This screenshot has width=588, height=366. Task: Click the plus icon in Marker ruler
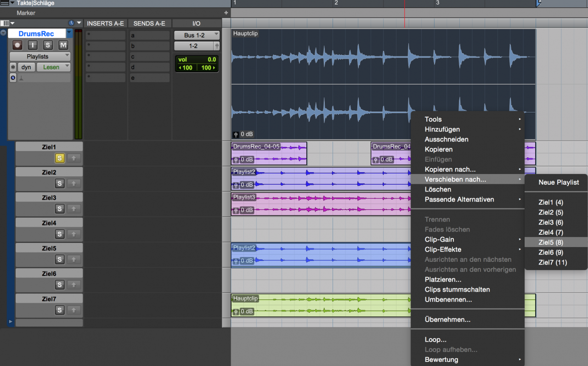[x=226, y=13]
